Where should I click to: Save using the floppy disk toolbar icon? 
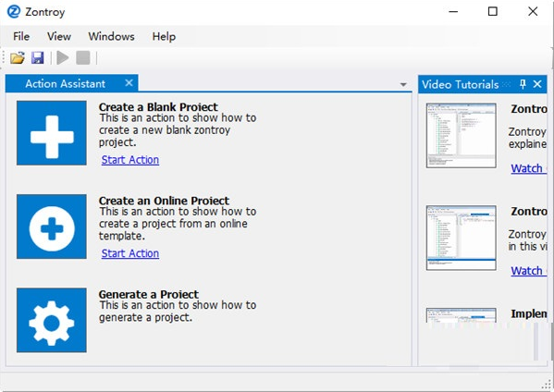tap(37, 57)
